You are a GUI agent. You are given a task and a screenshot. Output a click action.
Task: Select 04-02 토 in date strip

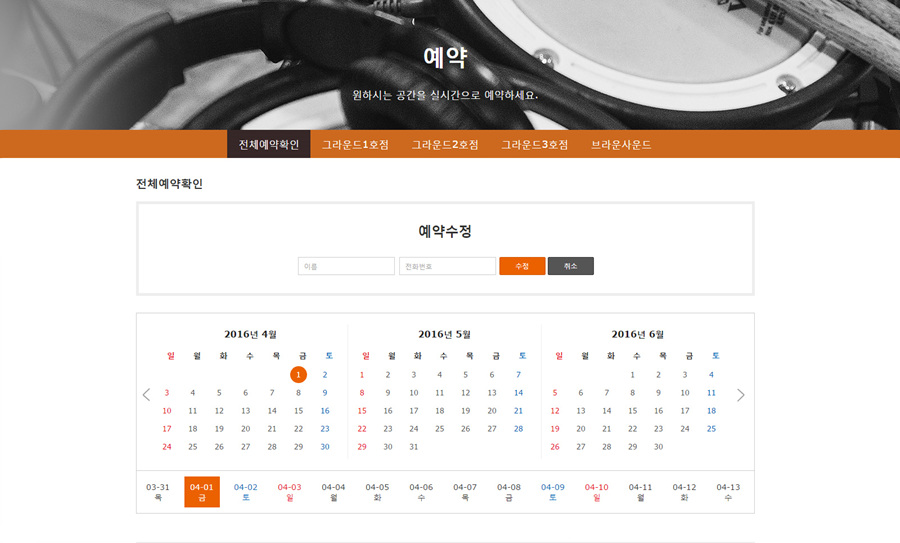click(246, 492)
